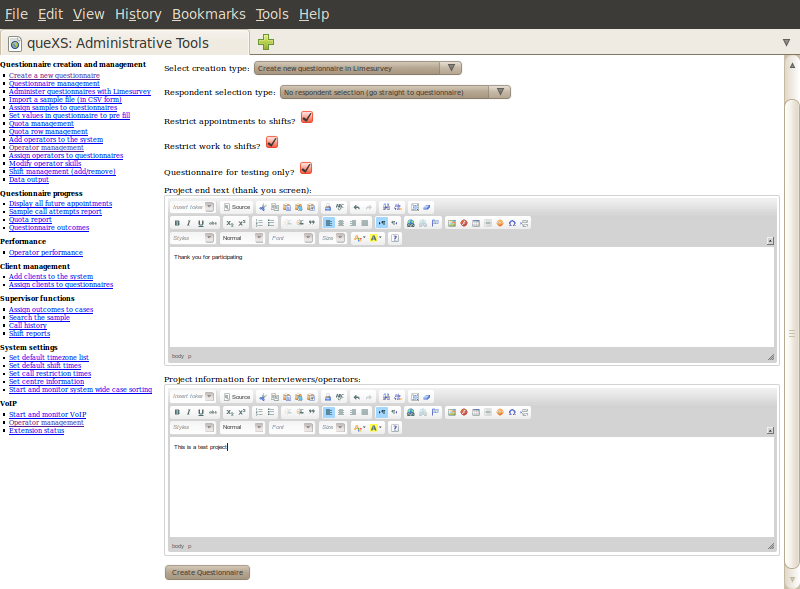Click Undo in the end text editor

point(356,206)
